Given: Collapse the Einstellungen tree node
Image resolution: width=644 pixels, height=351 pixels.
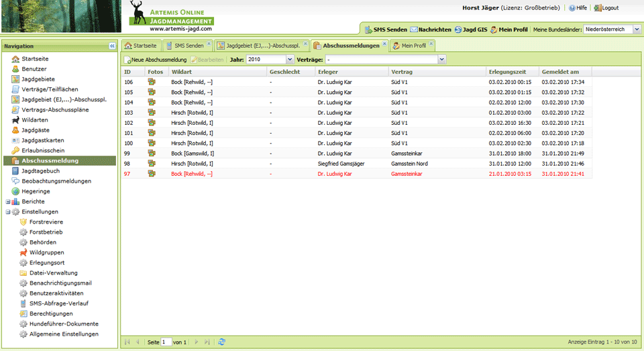Looking at the screenshot, I should tap(8, 211).
